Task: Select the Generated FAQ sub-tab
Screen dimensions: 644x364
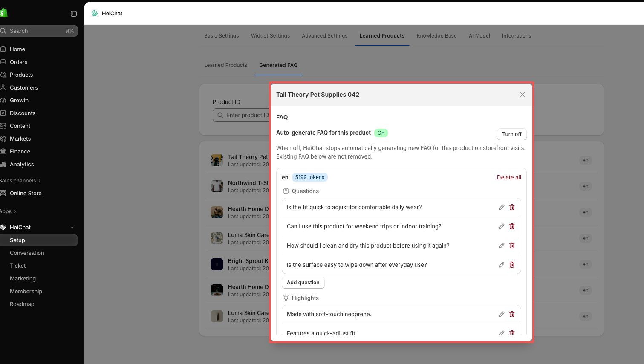Action: (278, 65)
